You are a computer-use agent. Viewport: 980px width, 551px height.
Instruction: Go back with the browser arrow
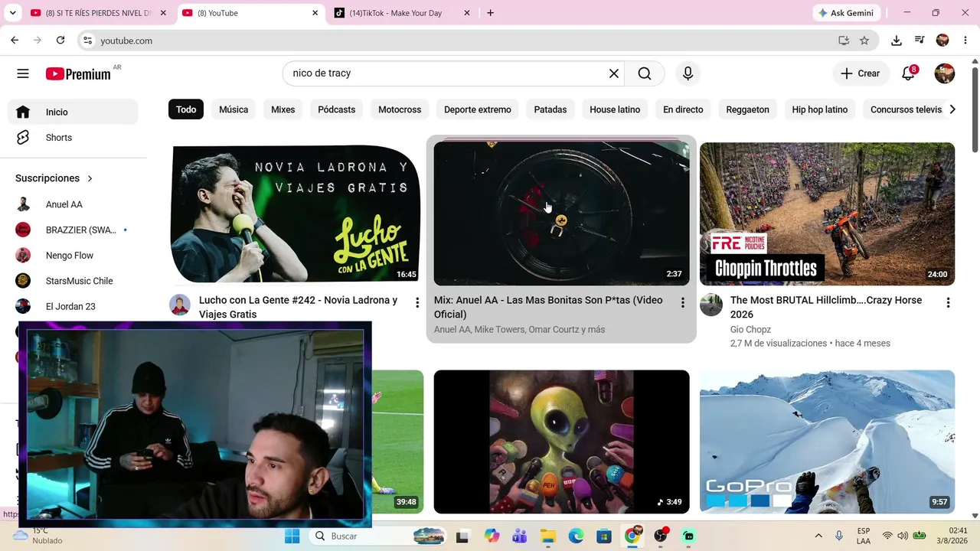click(x=15, y=41)
